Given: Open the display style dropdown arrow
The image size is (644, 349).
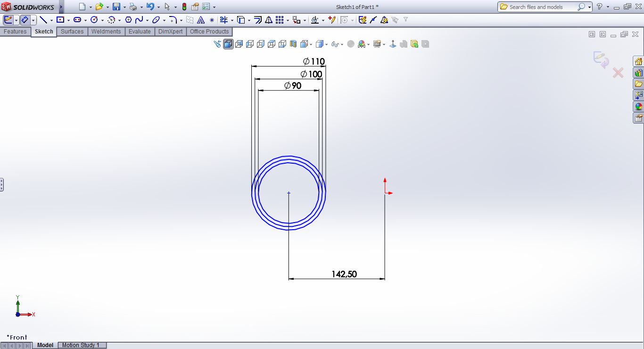Looking at the screenshot, I should pyautogui.click(x=326, y=43).
